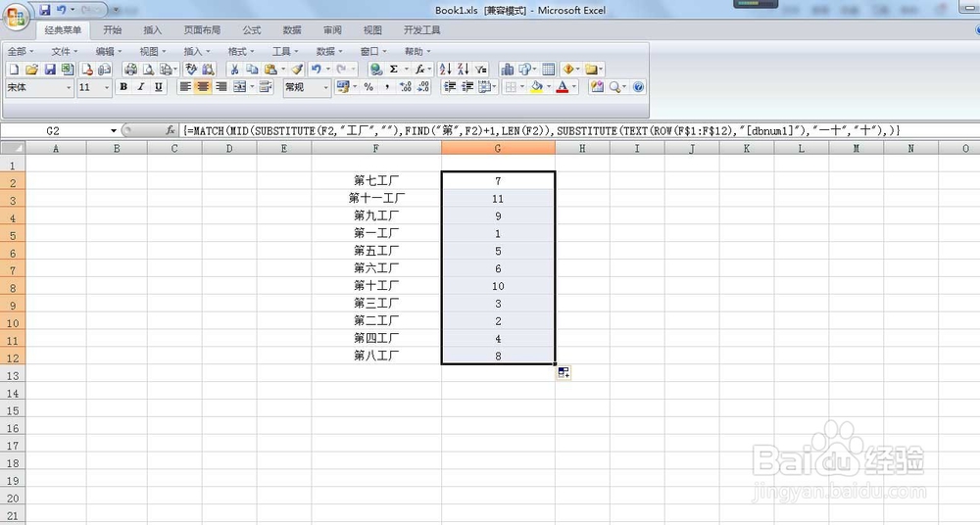Open the Auto Fill Options smart tag
Screen dimensions: 980x525
click(x=563, y=372)
